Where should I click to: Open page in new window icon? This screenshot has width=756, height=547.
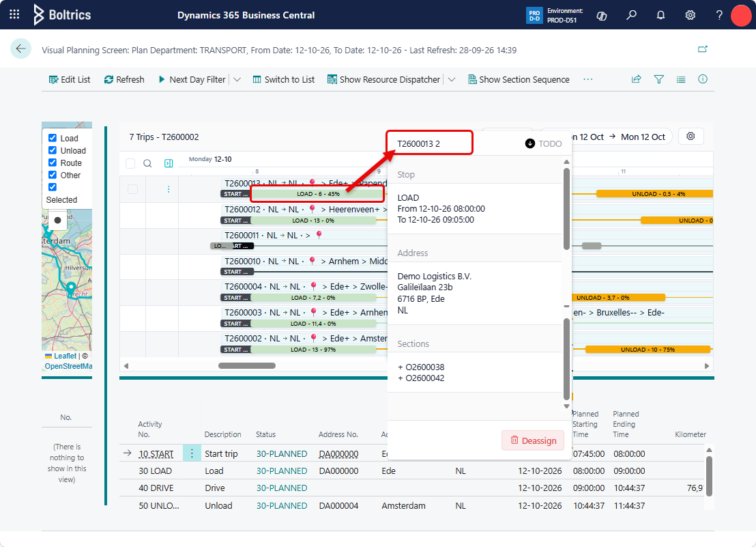[703, 49]
